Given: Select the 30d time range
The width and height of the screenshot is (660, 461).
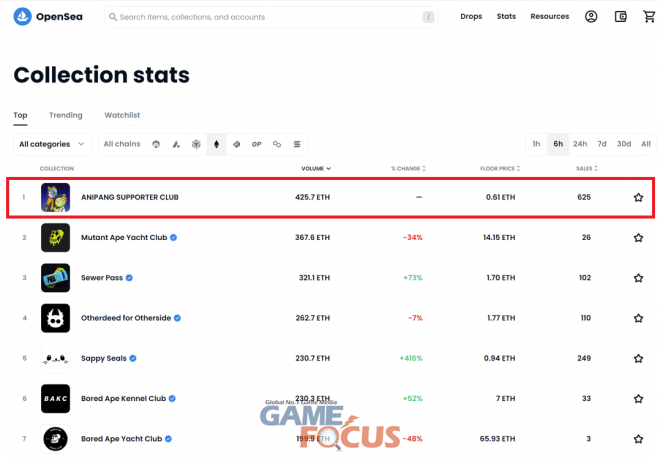Looking at the screenshot, I should 624,144.
